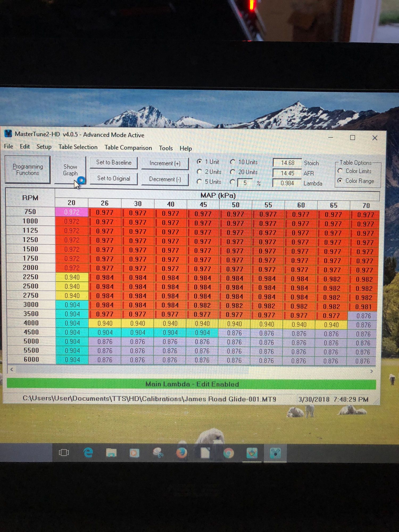Launch Snipping Tool from the taskbar
The height and width of the screenshot is (532, 399).
[158, 453]
